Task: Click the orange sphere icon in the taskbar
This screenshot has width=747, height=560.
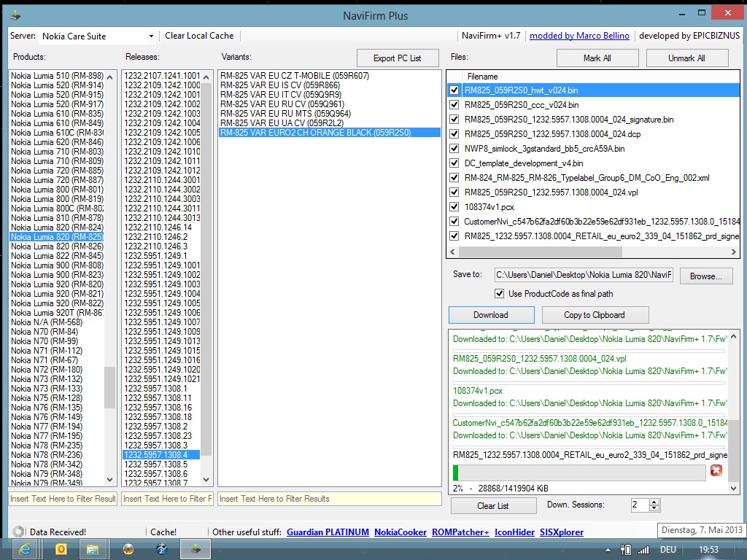Action: click(x=128, y=550)
